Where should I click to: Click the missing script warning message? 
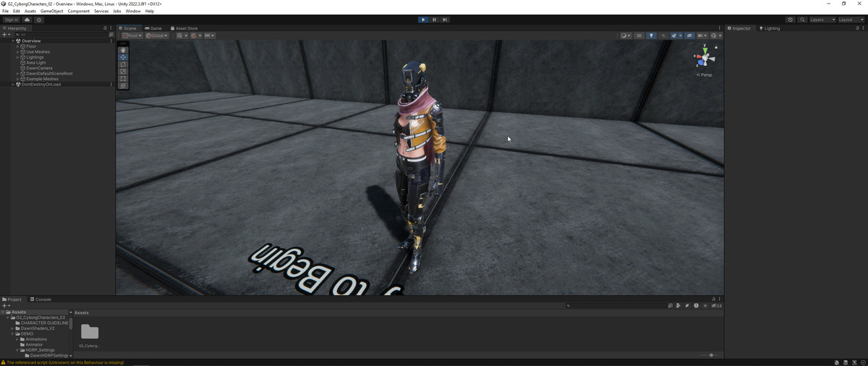click(x=65, y=362)
